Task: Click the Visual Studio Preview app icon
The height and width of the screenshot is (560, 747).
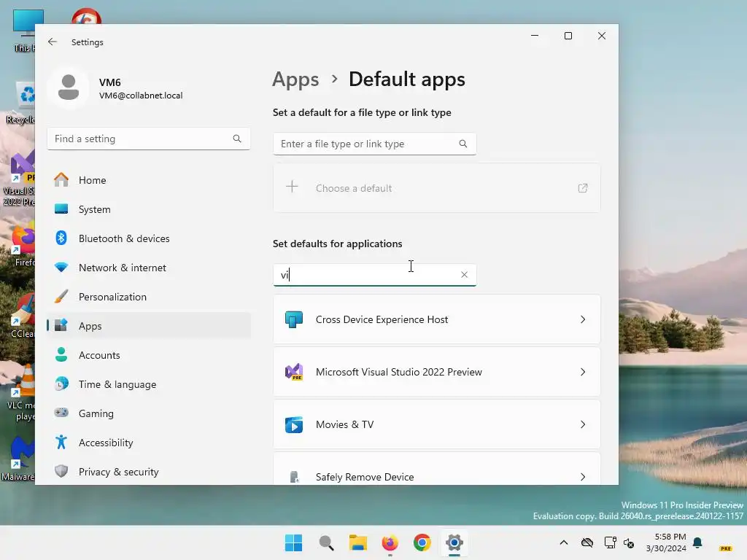Action: point(294,372)
